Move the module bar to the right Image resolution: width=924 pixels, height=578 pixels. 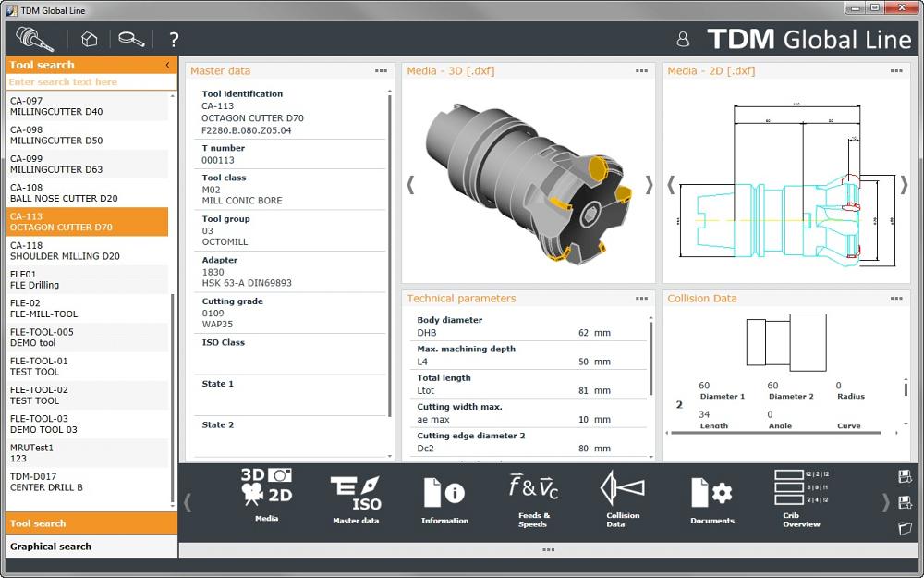[885, 502]
